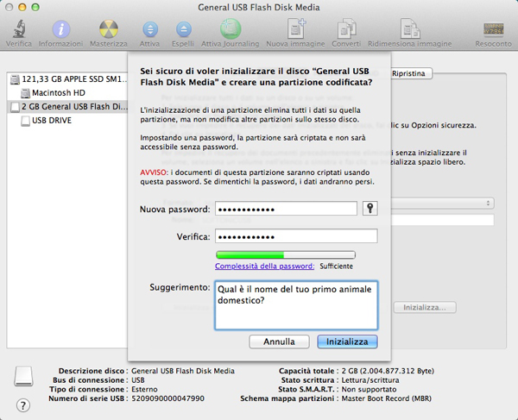
Task: Click the Nuova password input field
Action: click(x=285, y=209)
